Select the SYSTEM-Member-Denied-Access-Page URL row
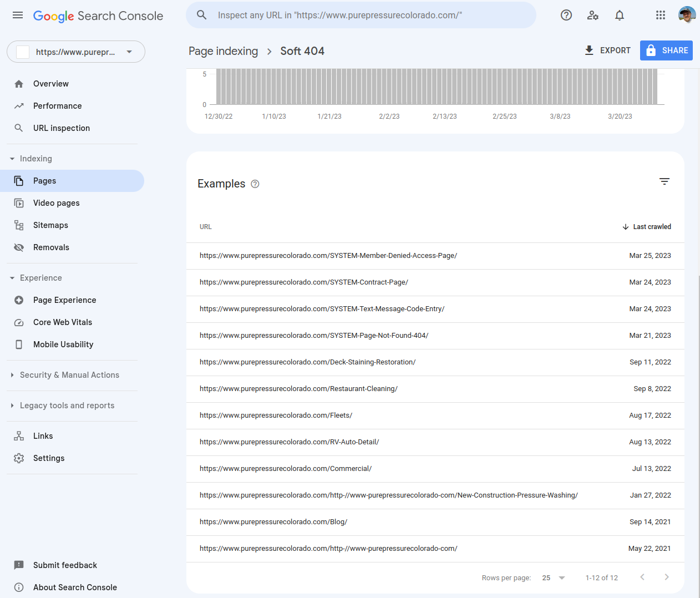The width and height of the screenshot is (700, 598). coord(435,256)
